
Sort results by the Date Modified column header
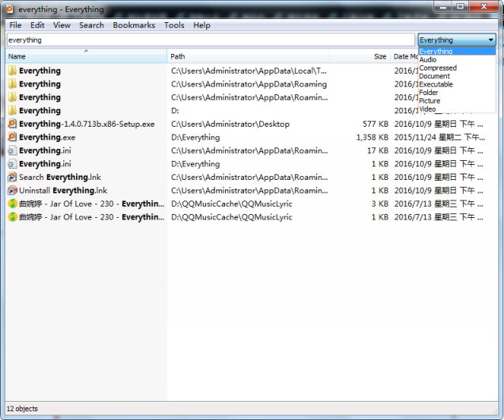click(x=404, y=56)
